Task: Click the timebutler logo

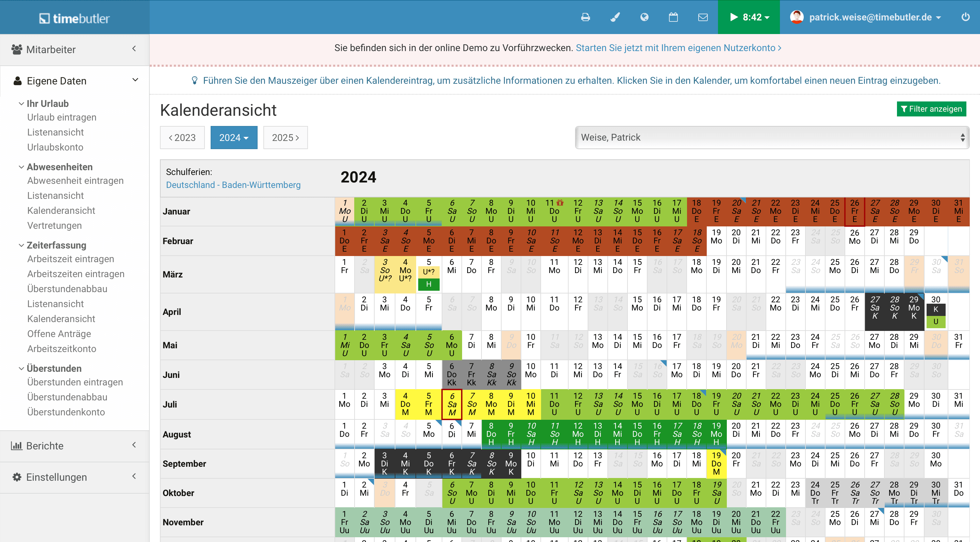Action: [75, 18]
